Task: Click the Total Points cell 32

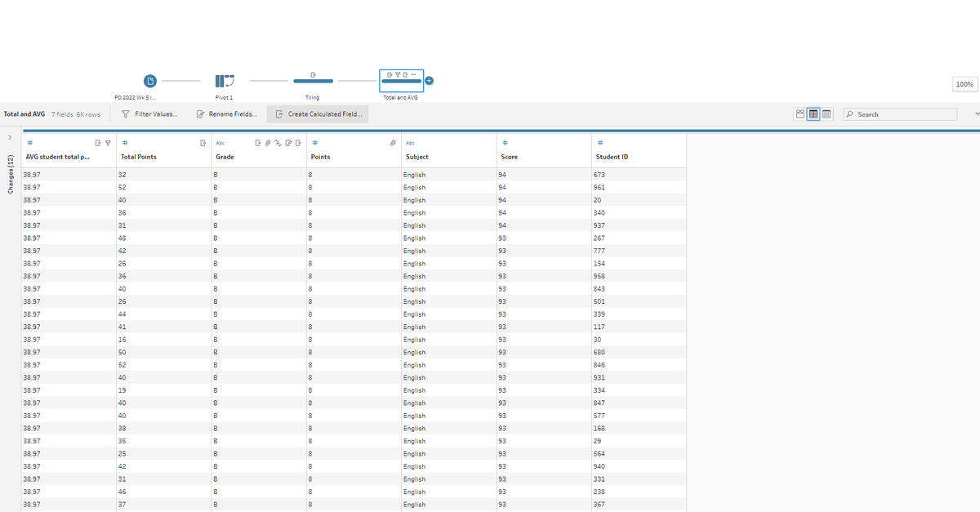Action: [x=163, y=175]
